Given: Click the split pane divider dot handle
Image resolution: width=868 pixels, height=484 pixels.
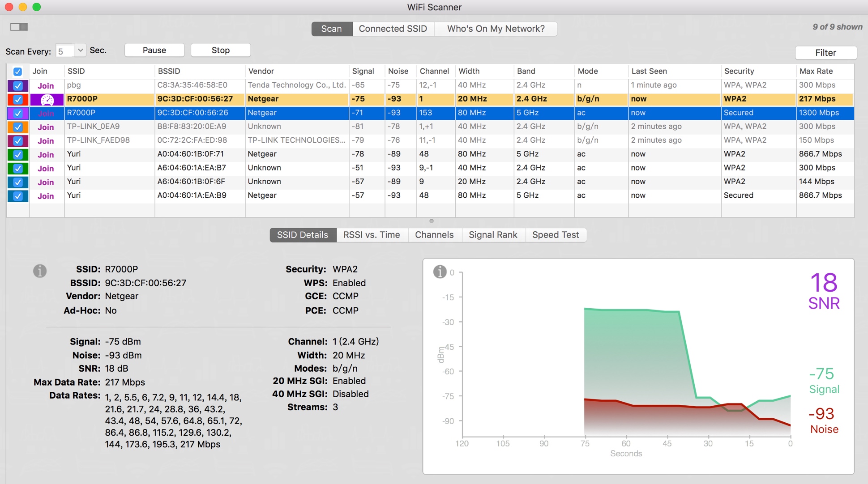Looking at the screenshot, I should pos(431,221).
